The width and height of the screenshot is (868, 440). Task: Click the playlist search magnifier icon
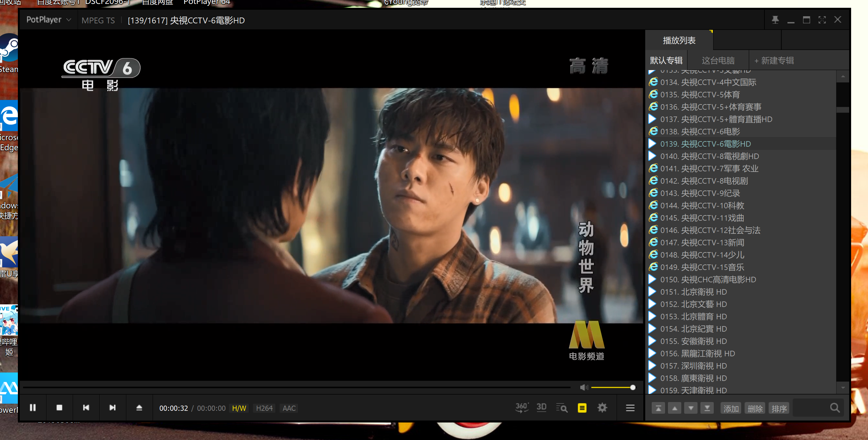point(835,408)
